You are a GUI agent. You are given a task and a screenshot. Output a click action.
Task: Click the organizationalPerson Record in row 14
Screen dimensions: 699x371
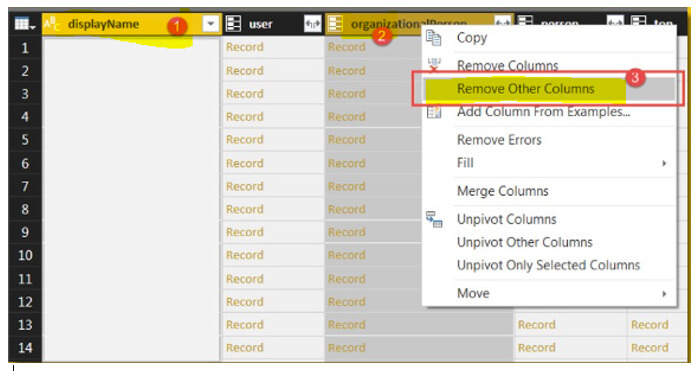[346, 348]
